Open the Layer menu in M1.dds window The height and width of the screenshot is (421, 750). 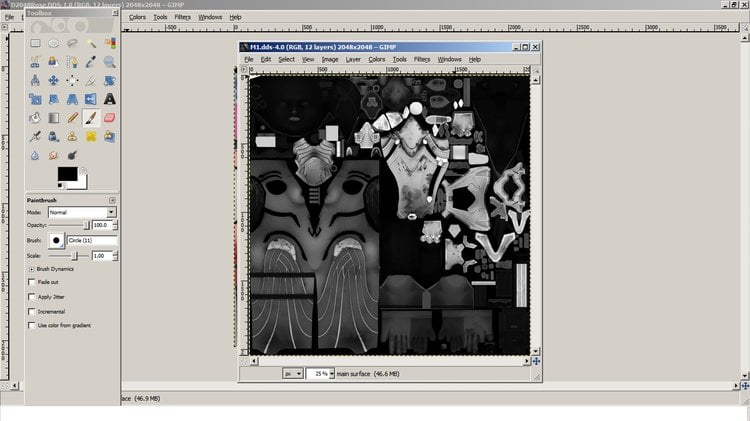pos(353,59)
